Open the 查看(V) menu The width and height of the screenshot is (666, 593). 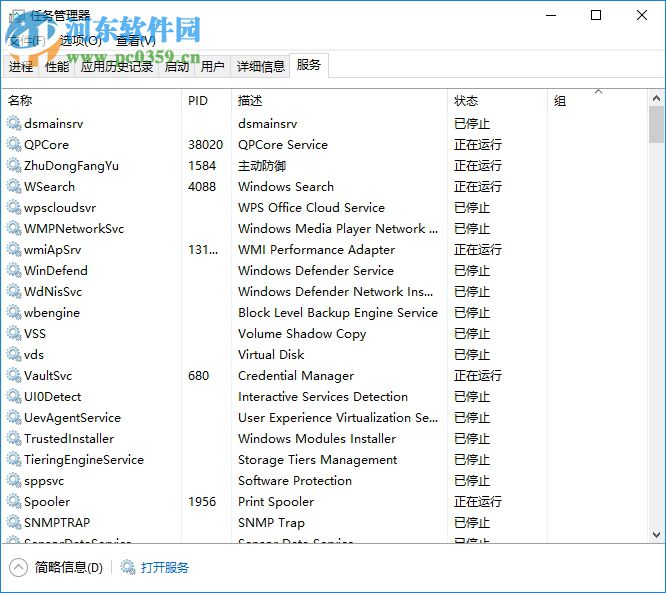136,41
